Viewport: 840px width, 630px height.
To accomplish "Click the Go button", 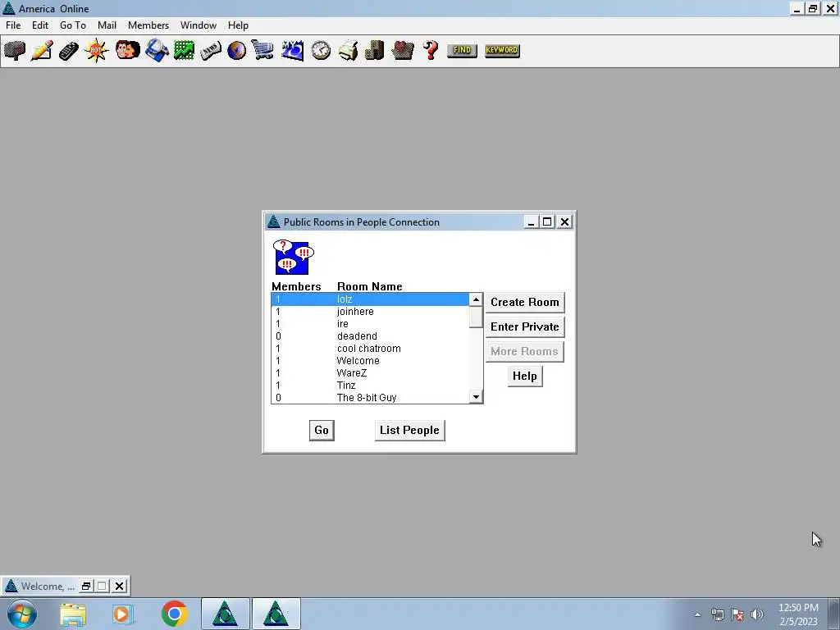I will 322,430.
